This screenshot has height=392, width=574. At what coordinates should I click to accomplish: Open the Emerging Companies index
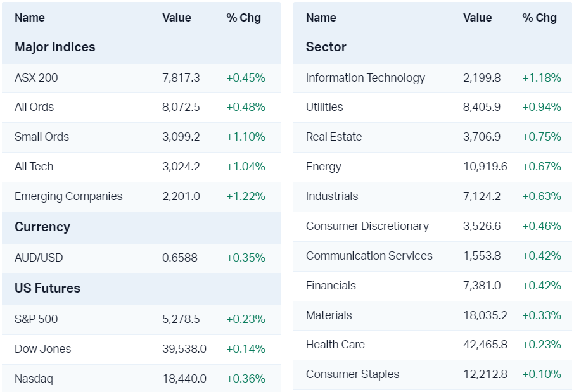[68, 196]
